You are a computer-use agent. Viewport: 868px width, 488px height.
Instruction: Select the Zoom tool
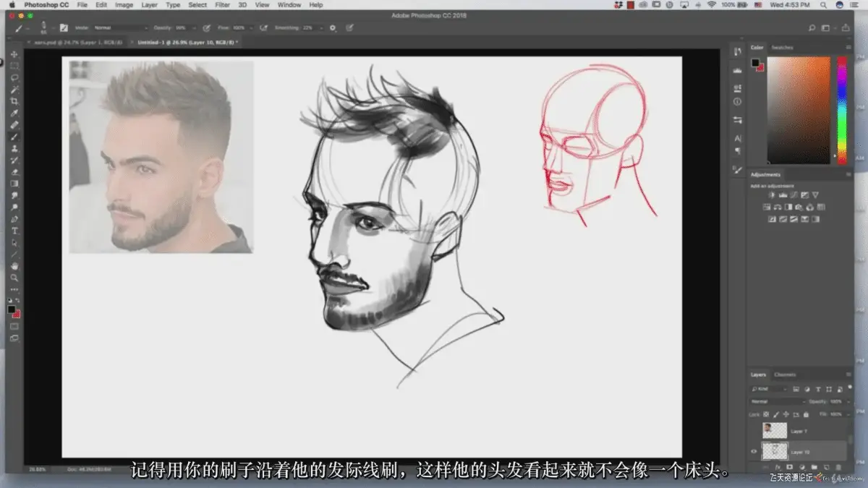tap(14, 278)
